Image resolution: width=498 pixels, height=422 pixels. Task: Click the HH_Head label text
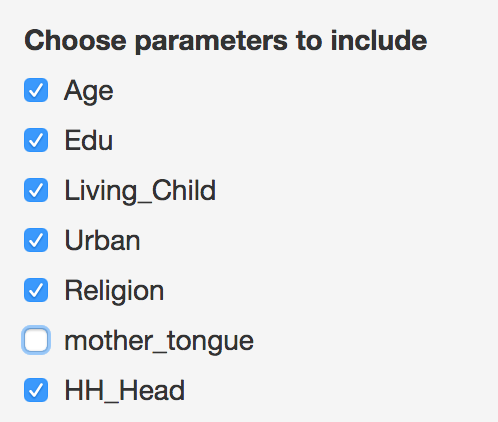point(125,391)
